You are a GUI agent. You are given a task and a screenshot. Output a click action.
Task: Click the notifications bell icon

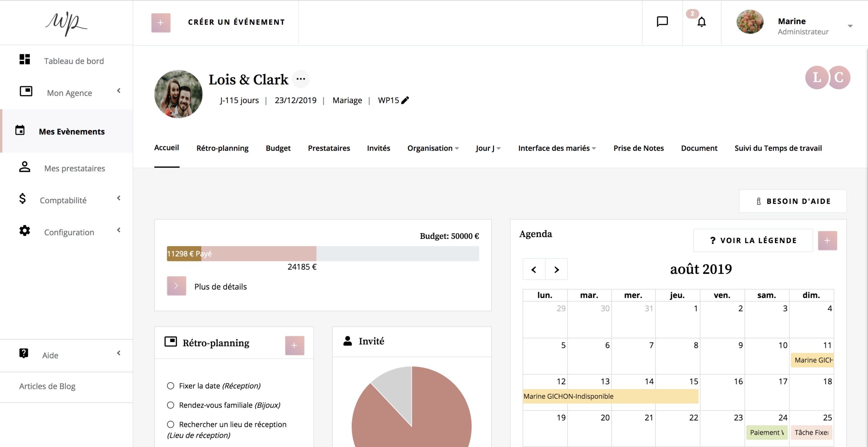[701, 22]
